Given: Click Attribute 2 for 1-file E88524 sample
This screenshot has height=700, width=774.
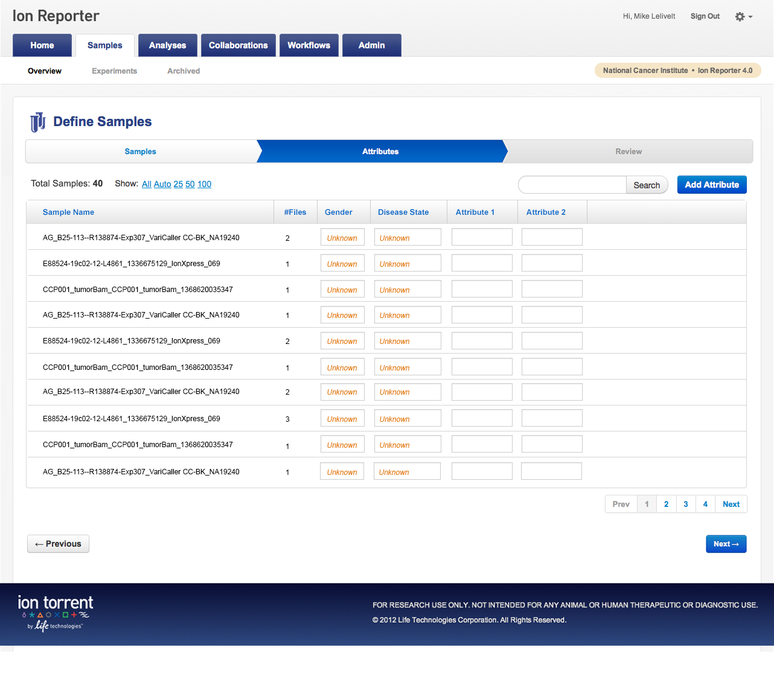Looking at the screenshot, I should 552,263.
